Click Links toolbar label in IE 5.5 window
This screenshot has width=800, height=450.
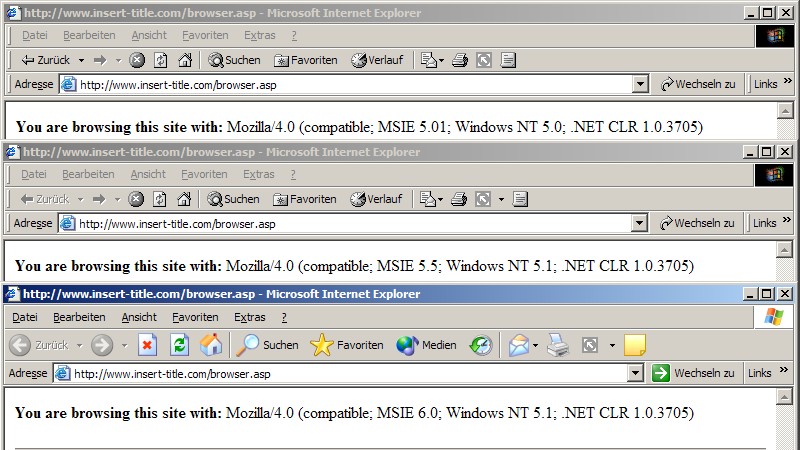764,223
